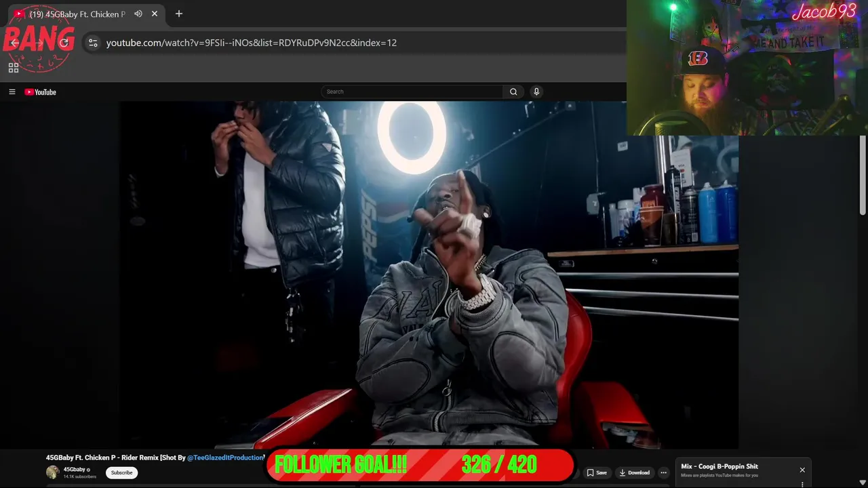
Task: Open site information icon in address bar
Action: [x=93, y=43]
